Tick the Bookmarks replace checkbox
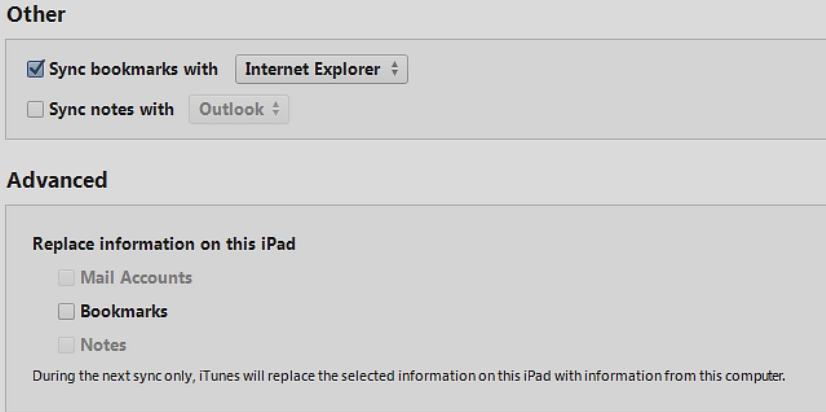Screen dimensions: 826x412 pyautogui.click(x=66, y=312)
